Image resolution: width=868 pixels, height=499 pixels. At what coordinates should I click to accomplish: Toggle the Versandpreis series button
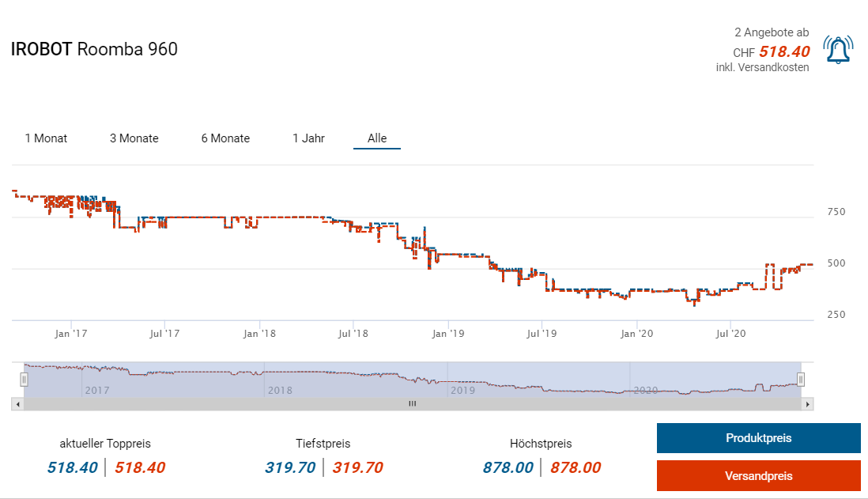(758, 476)
